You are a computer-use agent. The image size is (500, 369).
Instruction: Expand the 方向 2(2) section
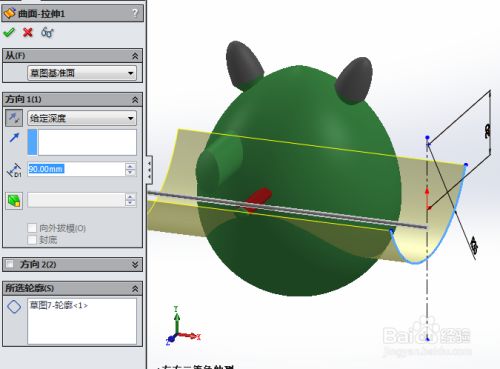point(135,264)
